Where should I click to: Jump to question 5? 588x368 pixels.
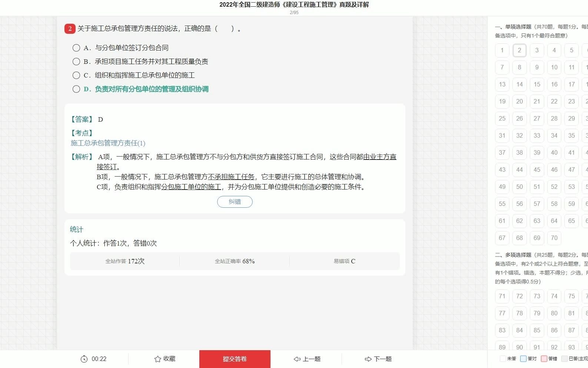[x=572, y=50]
